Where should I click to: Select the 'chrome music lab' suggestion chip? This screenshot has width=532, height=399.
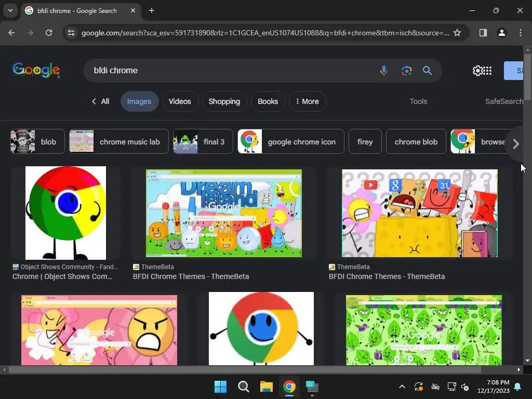(x=119, y=141)
